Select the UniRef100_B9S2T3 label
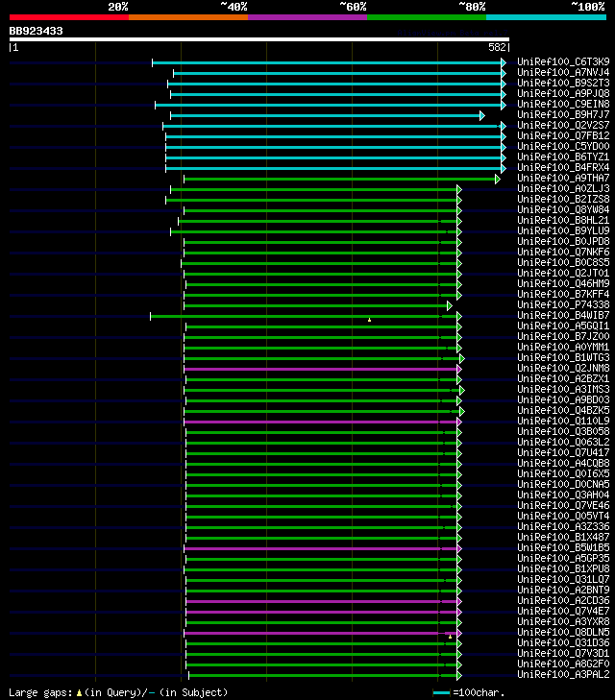Screen dimensions: 615x700 pyautogui.click(x=563, y=83)
